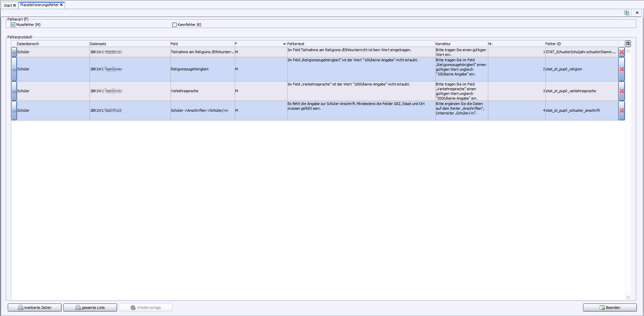
Task: Click the markierte Zeilen print button
Action: (35, 307)
